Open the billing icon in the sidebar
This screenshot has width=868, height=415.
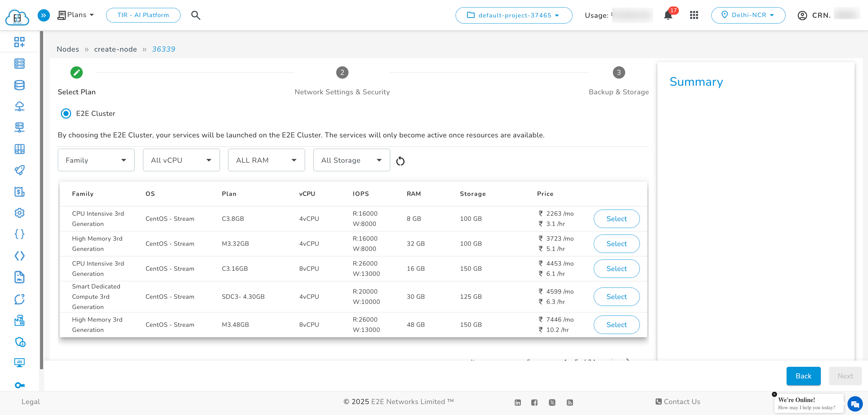click(19, 192)
